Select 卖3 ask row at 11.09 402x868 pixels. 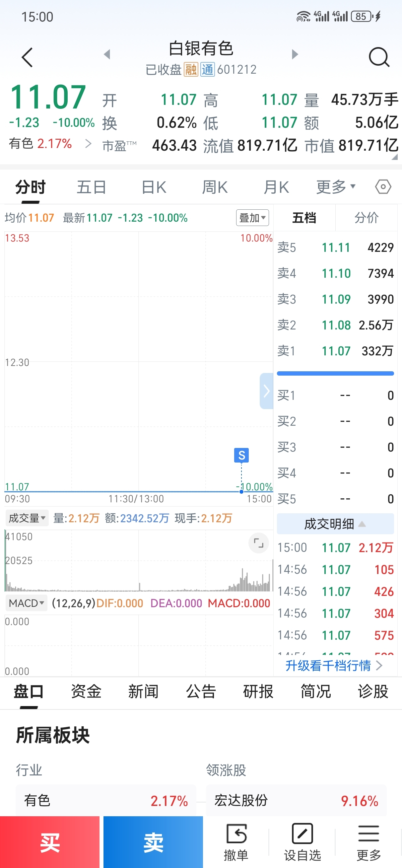[x=335, y=299]
